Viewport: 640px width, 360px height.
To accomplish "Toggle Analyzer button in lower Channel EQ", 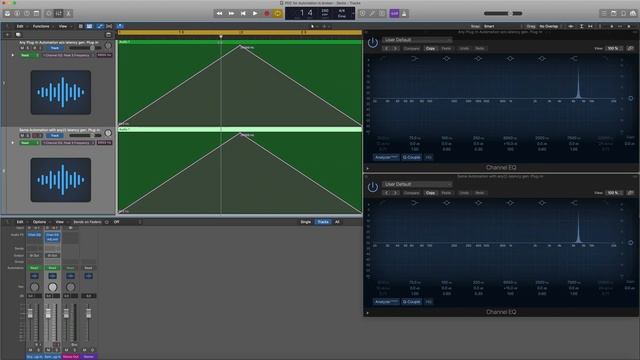I will point(386,302).
